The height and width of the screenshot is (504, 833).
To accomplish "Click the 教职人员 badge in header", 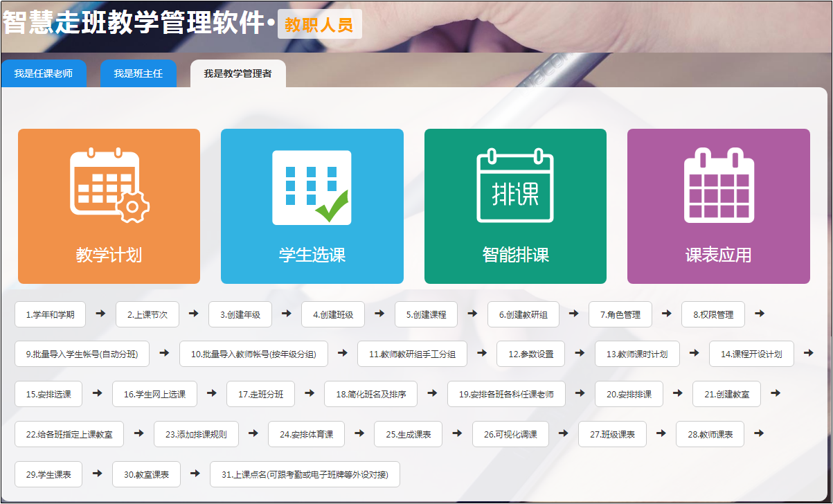I will pyautogui.click(x=319, y=25).
